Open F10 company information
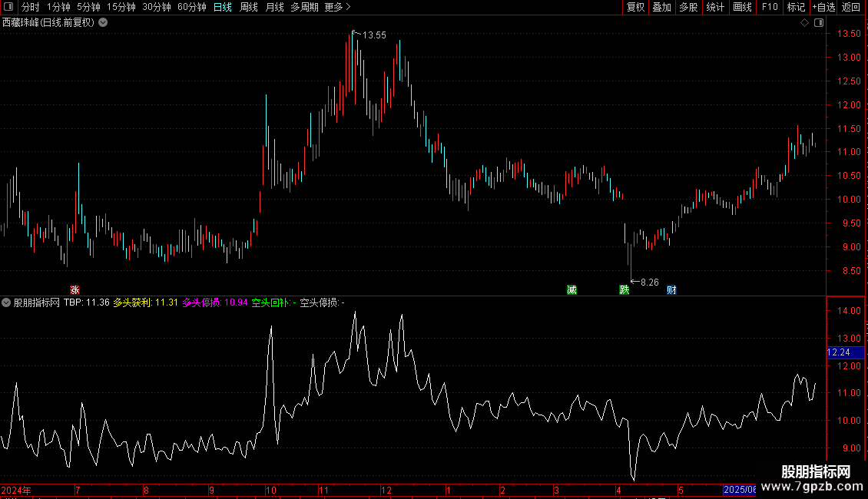Image resolution: width=868 pixels, height=499 pixels. [x=770, y=7]
